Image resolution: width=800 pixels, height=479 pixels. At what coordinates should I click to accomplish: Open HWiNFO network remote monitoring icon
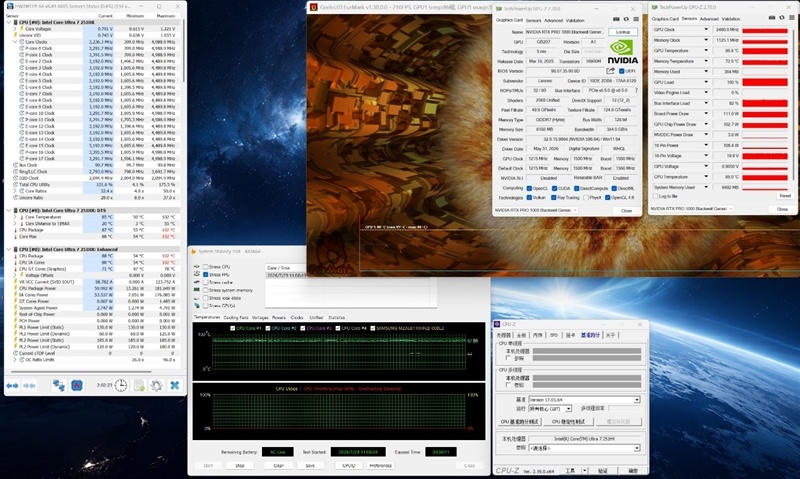(x=59, y=386)
